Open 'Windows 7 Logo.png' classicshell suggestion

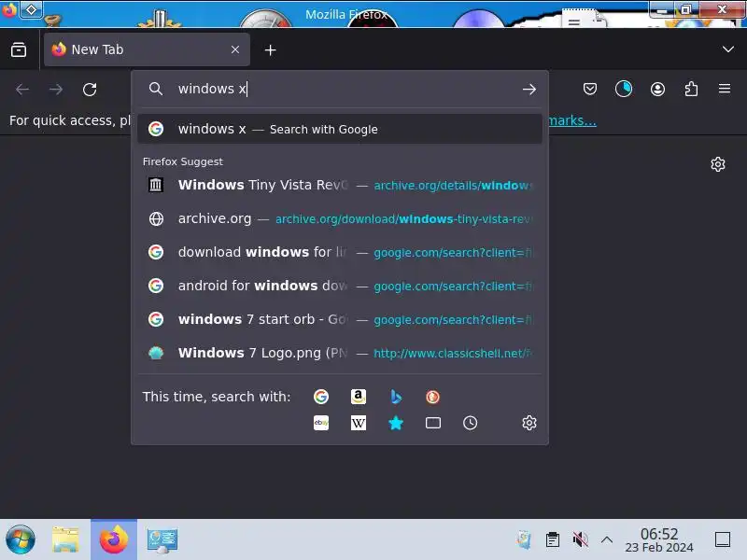340,353
